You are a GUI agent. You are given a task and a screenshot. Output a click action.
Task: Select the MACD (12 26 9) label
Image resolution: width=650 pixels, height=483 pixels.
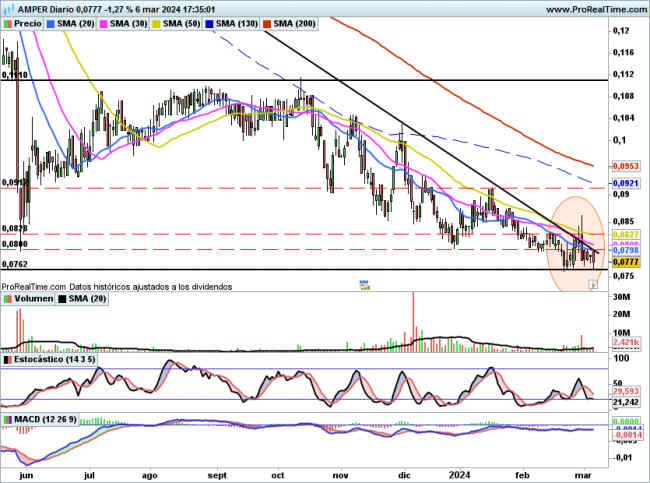coord(45,419)
